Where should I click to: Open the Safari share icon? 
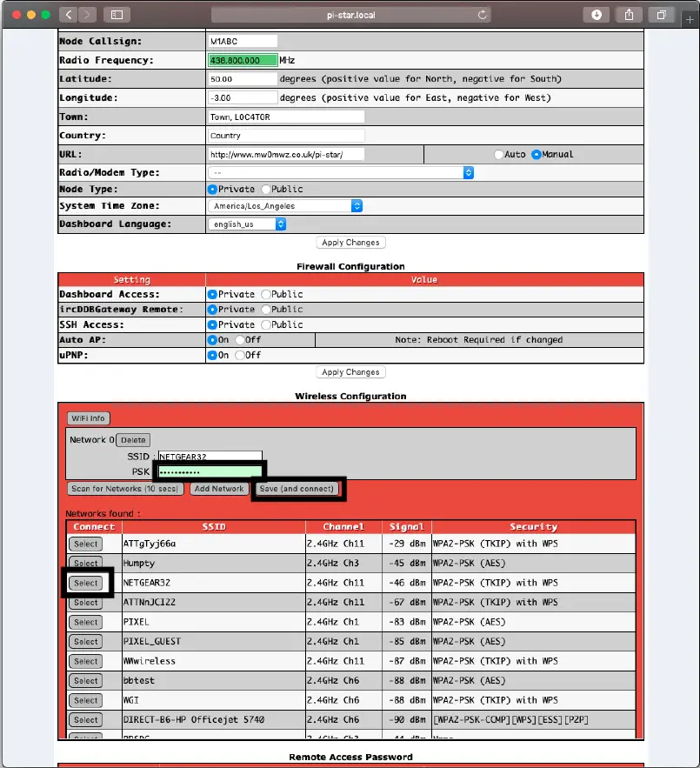[x=629, y=15]
